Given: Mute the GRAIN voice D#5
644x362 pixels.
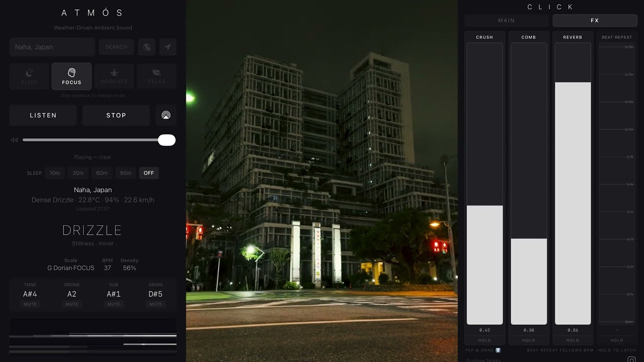Looking at the screenshot, I should 155,304.
